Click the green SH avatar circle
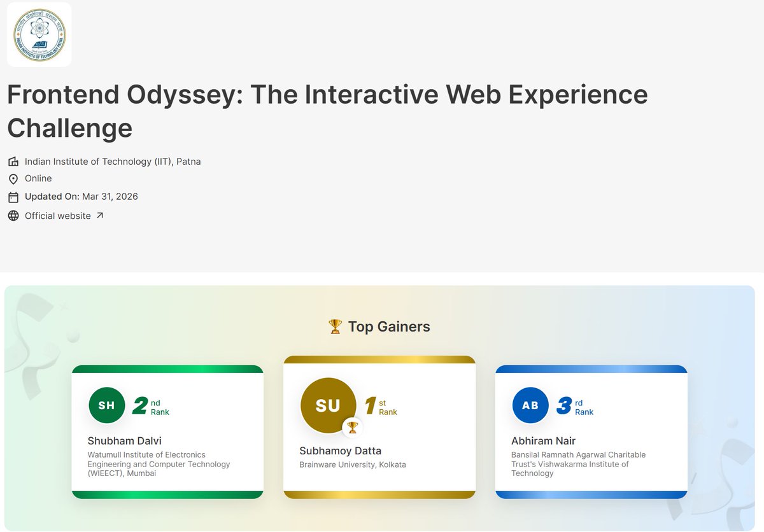Viewport: 764px width, 532px height. tap(106, 405)
